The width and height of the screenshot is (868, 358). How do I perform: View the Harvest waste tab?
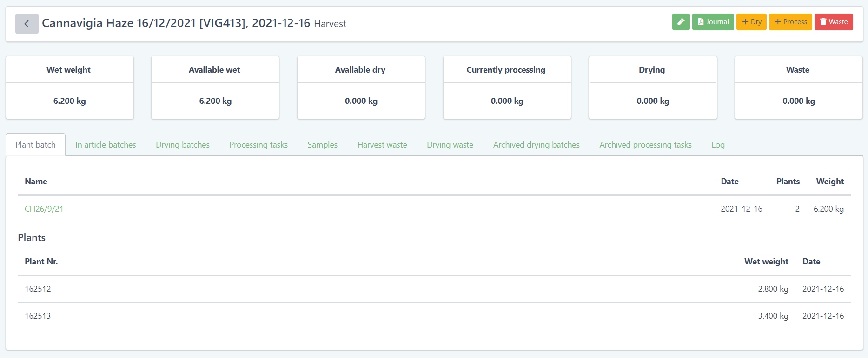click(x=382, y=145)
